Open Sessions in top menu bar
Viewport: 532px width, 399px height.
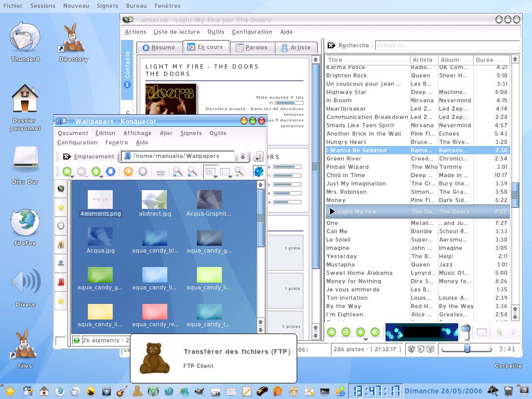(x=43, y=6)
